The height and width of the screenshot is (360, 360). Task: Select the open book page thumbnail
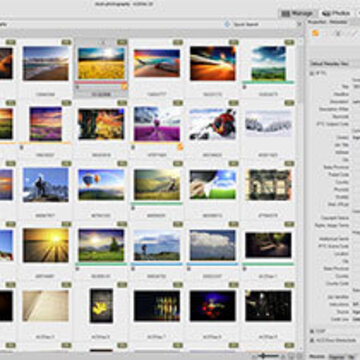pyautogui.click(x=46, y=306)
